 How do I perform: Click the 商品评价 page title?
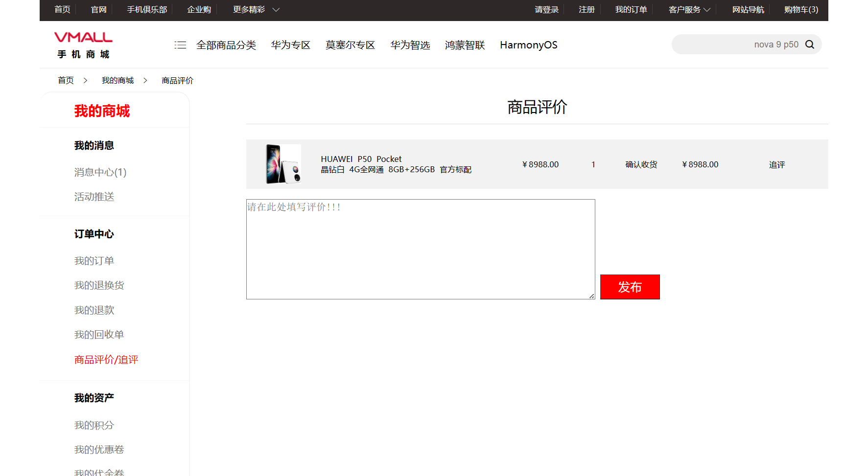537,107
